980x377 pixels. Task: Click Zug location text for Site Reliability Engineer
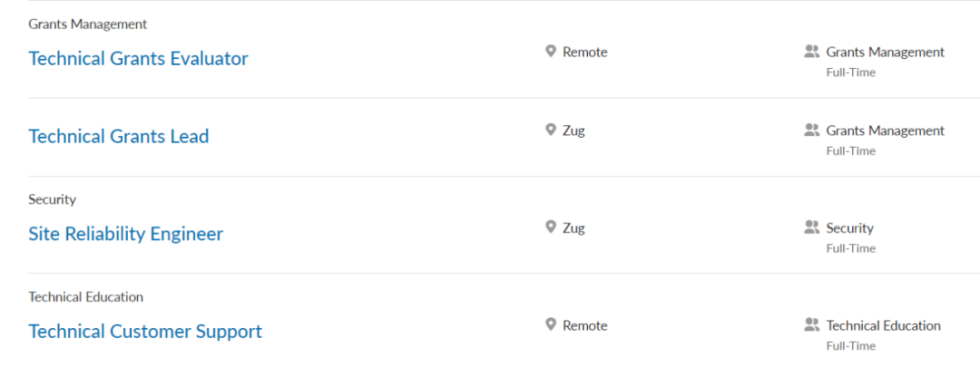573,227
